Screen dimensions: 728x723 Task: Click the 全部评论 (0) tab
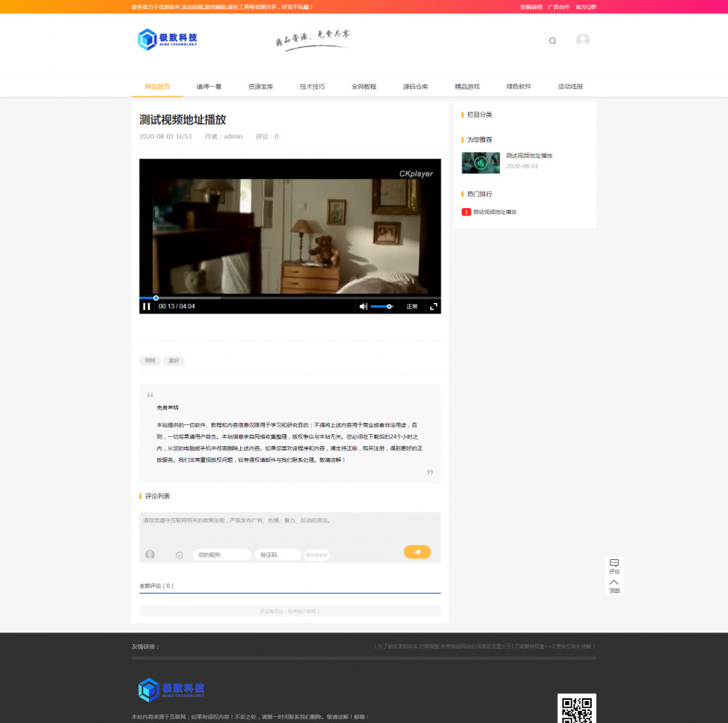pyautogui.click(x=156, y=586)
